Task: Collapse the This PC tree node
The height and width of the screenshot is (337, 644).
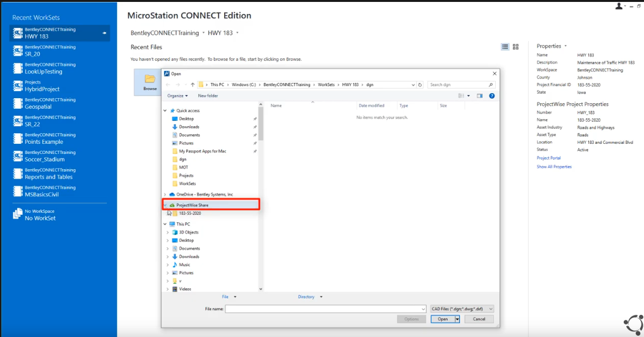Action: click(165, 224)
